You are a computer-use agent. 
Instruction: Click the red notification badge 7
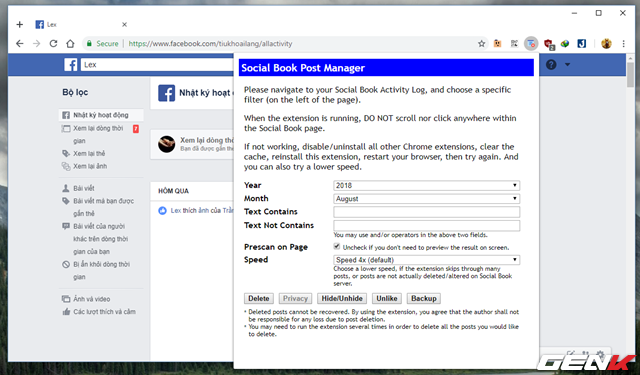136,129
